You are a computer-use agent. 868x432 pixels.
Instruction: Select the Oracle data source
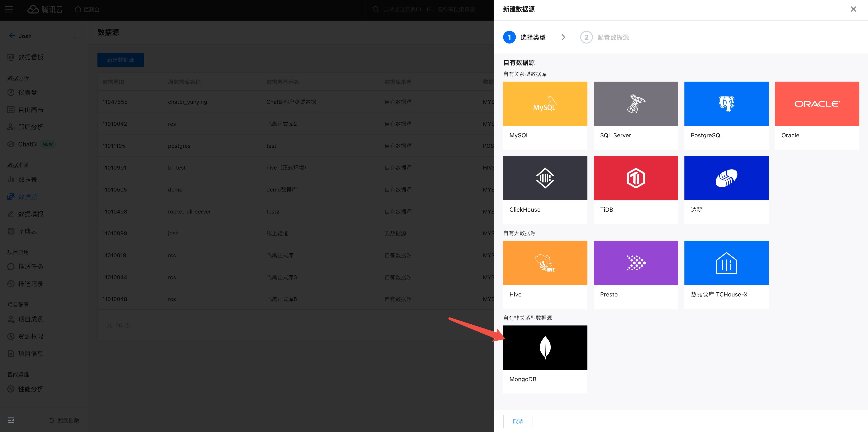tap(817, 104)
